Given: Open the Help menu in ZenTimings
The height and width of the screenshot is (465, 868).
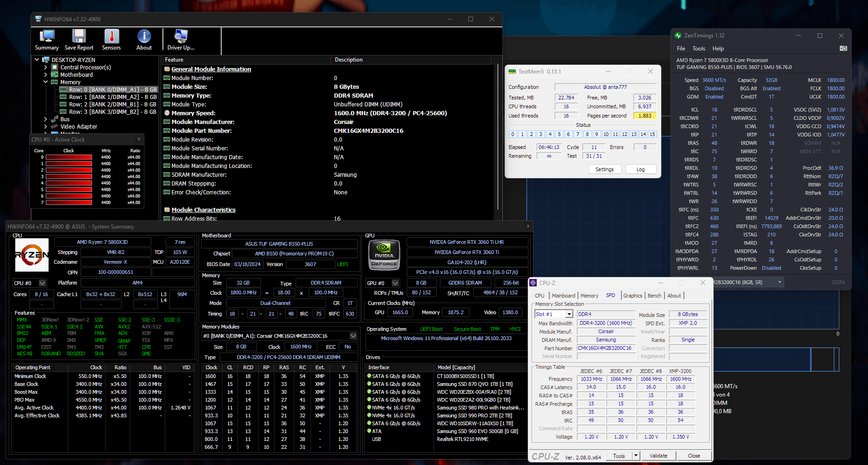Looking at the screenshot, I should point(718,49).
